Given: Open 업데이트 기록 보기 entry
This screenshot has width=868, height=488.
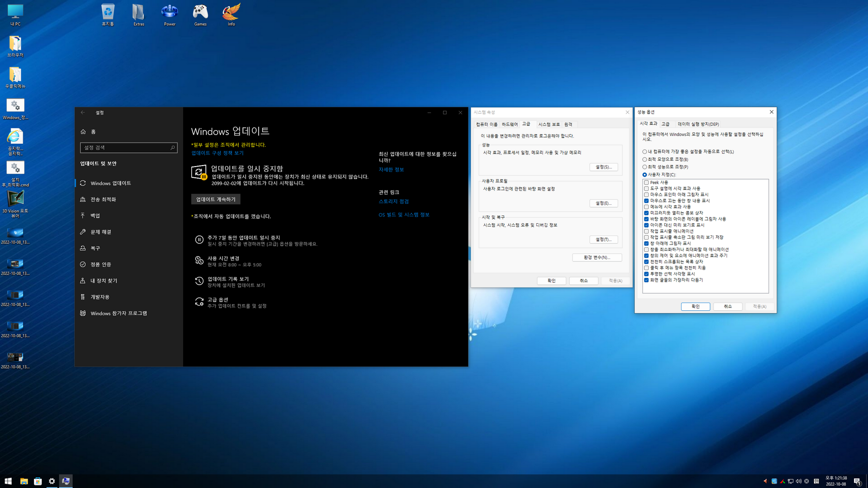Looking at the screenshot, I should tap(230, 282).
